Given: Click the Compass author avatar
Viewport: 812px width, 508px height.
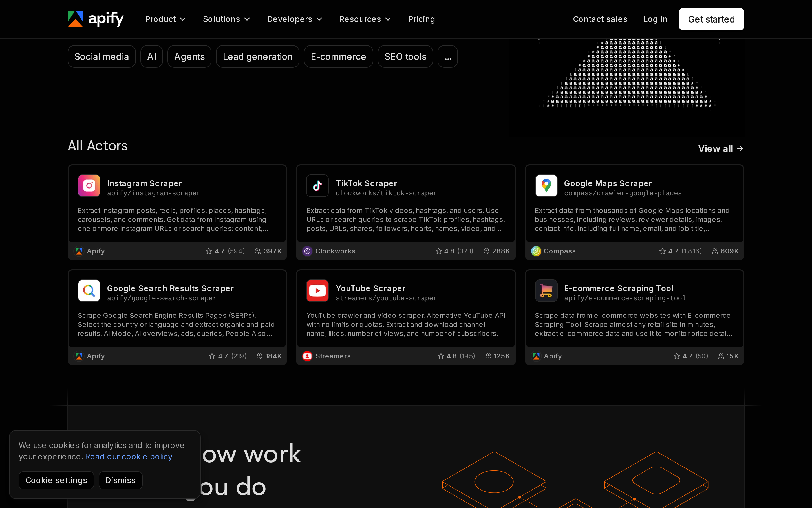Looking at the screenshot, I should tap(536, 251).
